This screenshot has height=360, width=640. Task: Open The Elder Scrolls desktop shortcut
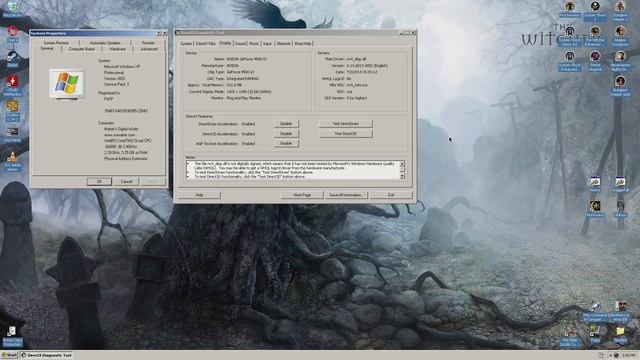pyautogui.click(x=570, y=337)
